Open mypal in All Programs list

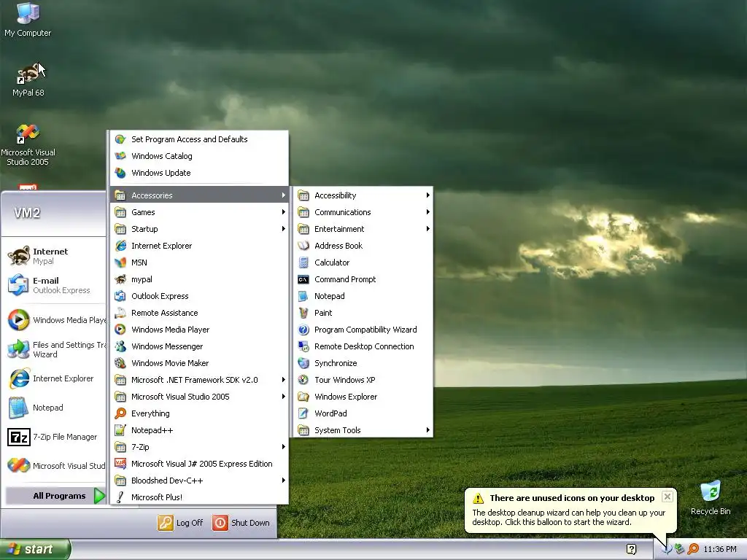pyautogui.click(x=199, y=279)
